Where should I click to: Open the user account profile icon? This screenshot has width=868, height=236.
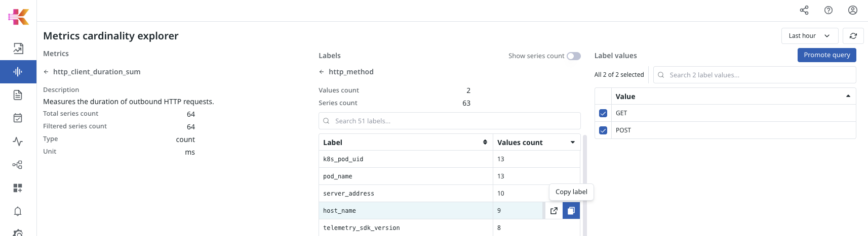tap(852, 10)
